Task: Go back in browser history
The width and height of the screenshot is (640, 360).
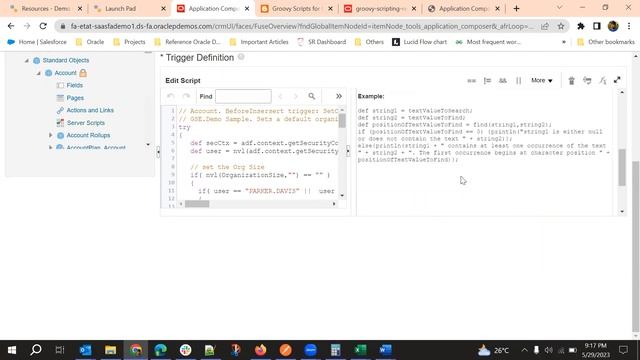Action: tap(11, 26)
